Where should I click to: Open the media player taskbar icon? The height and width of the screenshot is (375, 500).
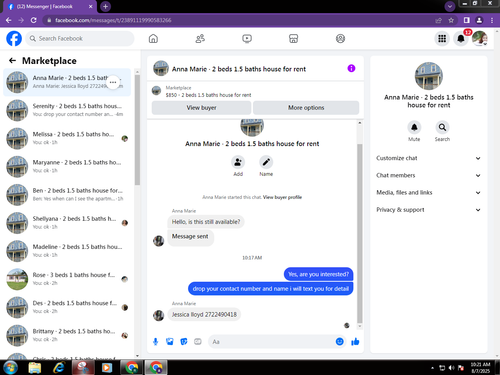107,368
